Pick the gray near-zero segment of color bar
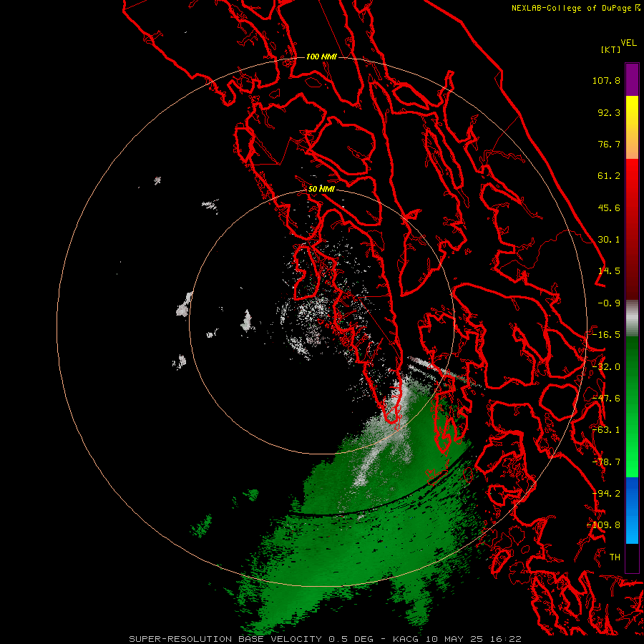The height and width of the screenshot is (644, 644). click(632, 318)
